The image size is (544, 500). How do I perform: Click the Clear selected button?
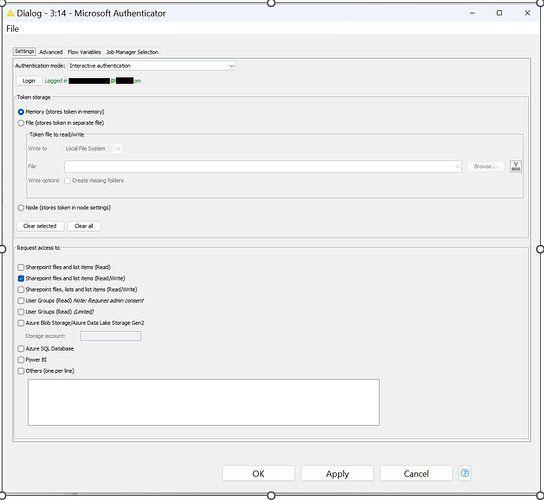click(40, 226)
